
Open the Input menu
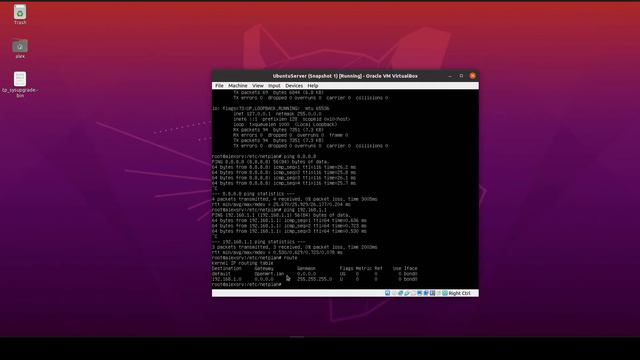(x=274, y=86)
